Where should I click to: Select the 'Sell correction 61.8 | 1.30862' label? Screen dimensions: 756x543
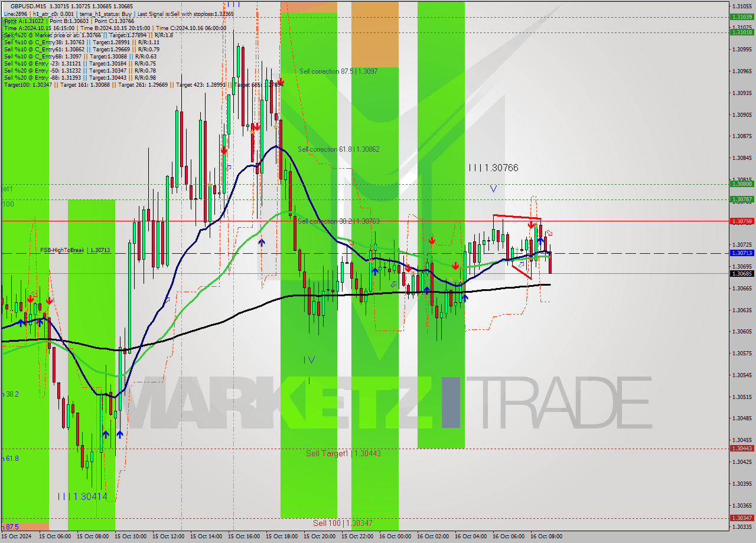pyautogui.click(x=338, y=149)
